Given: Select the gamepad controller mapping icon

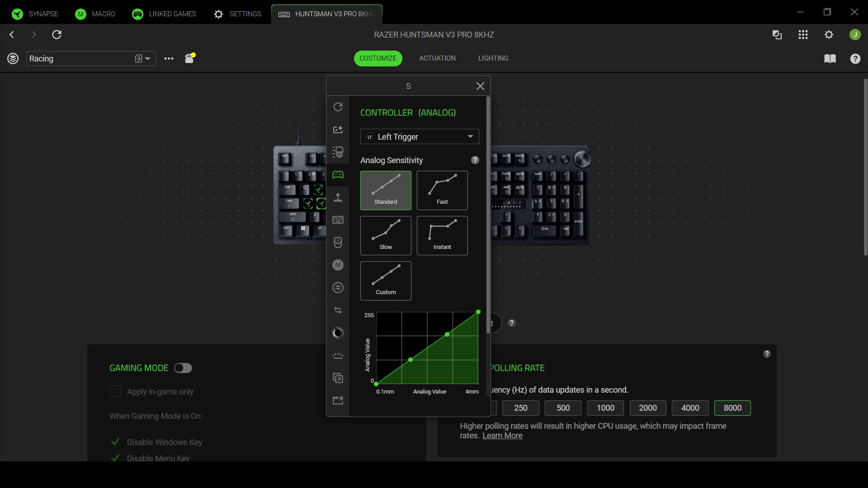Looking at the screenshot, I should pos(338,175).
